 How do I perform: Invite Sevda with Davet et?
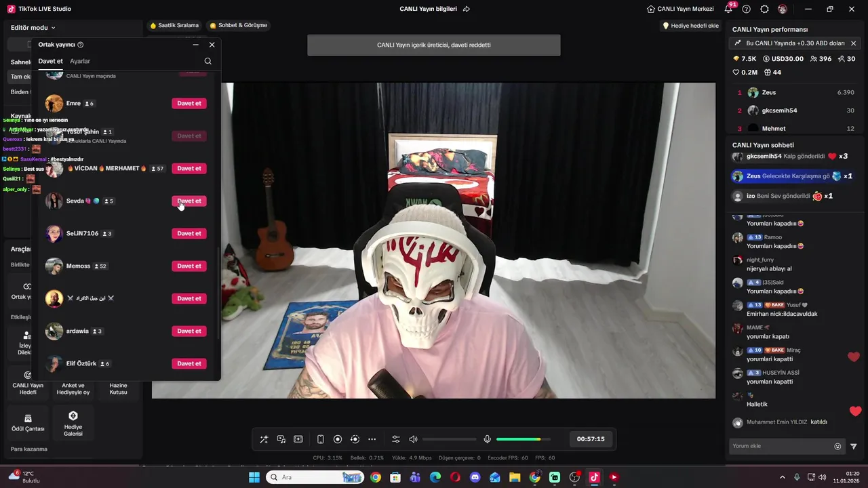189,201
